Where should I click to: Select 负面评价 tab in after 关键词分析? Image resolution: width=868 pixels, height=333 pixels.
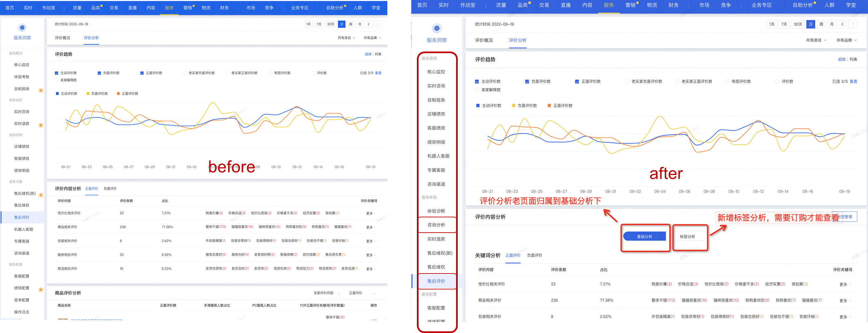[x=535, y=256]
